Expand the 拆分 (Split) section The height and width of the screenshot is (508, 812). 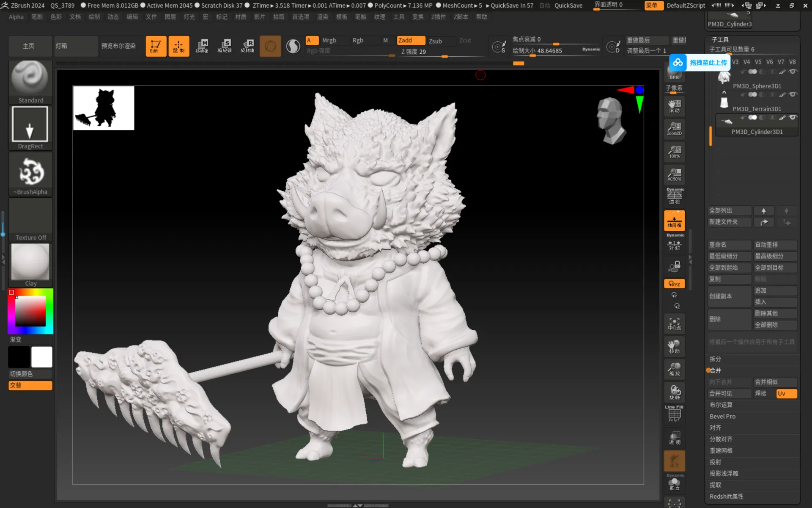[x=715, y=359]
